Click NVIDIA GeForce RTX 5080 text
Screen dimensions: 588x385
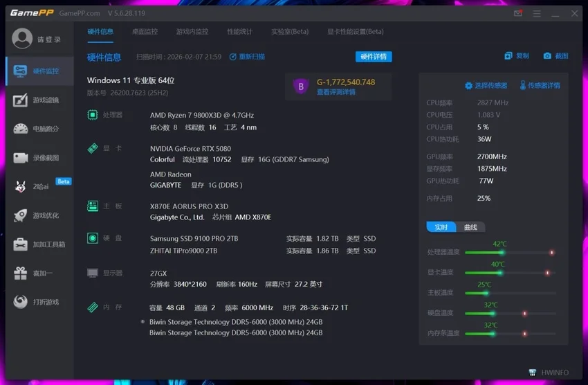190,149
